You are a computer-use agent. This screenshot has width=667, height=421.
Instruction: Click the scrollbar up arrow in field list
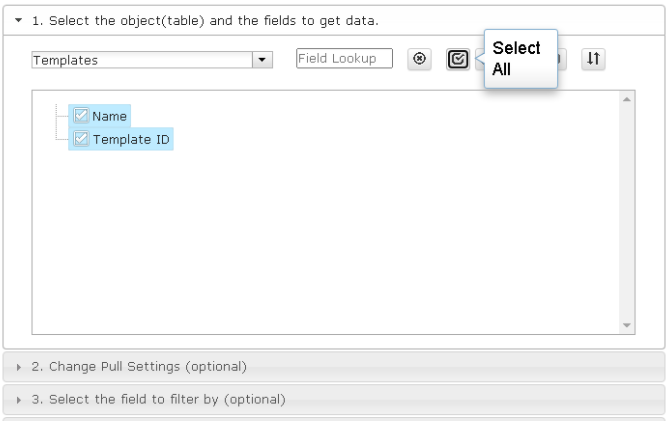pos(627,100)
